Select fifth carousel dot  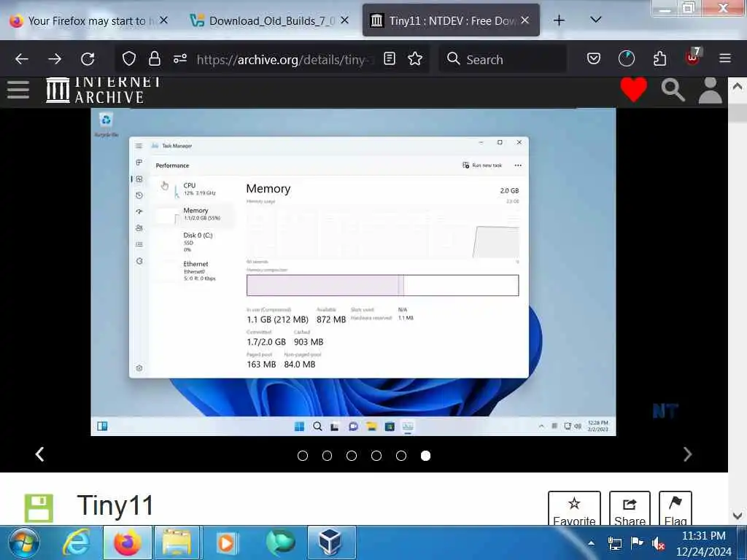[x=401, y=456]
